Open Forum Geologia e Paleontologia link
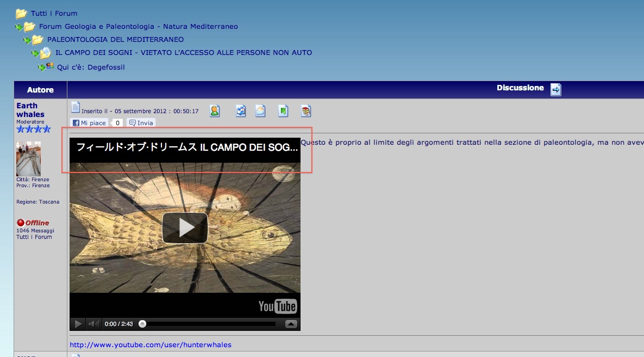 coord(139,26)
